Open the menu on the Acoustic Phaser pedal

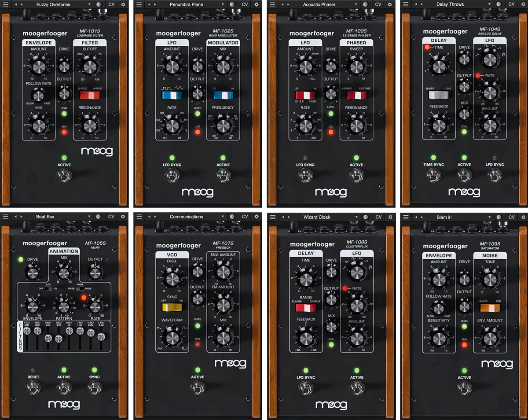click(272, 4)
